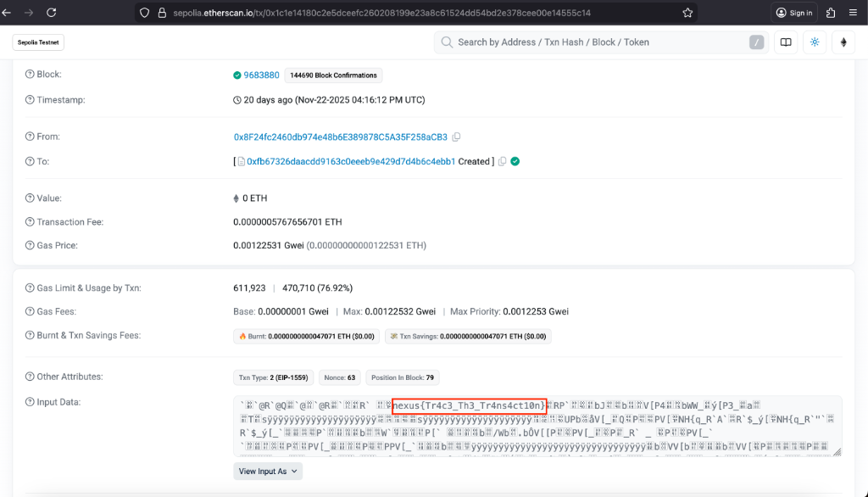Open the browser hamburger menu
868x497 pixels.
[853, 13]
